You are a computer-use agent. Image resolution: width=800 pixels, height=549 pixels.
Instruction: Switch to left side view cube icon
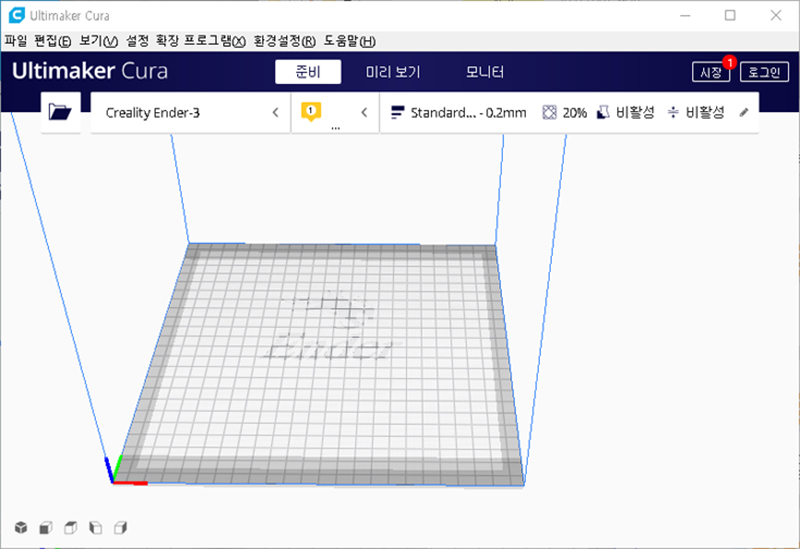click(95, 527)
